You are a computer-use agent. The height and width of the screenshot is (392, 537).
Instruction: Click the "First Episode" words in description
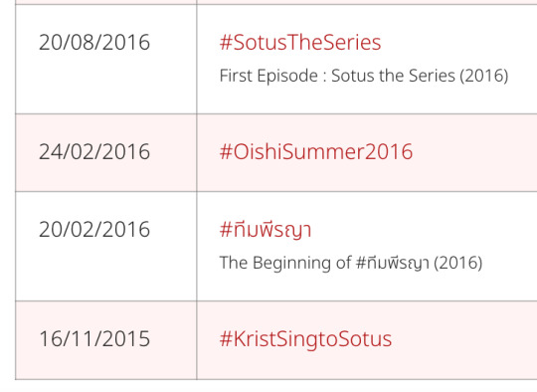pos(268,76)
